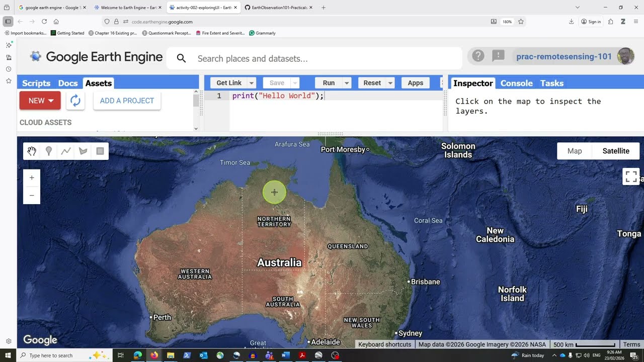644x362 pixels.
Task: Click the Run button
Action: tap(329, 83)
